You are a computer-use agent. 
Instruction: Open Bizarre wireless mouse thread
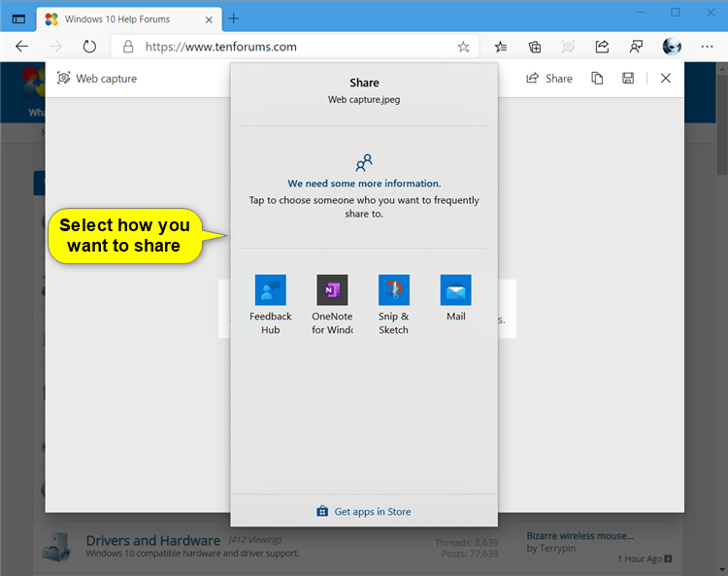pos(579,536)
